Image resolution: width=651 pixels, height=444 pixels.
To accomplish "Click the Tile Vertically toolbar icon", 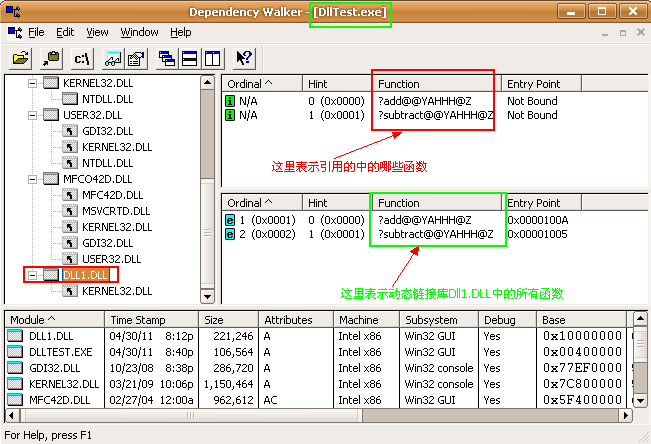I will click(x=213, y=58).
